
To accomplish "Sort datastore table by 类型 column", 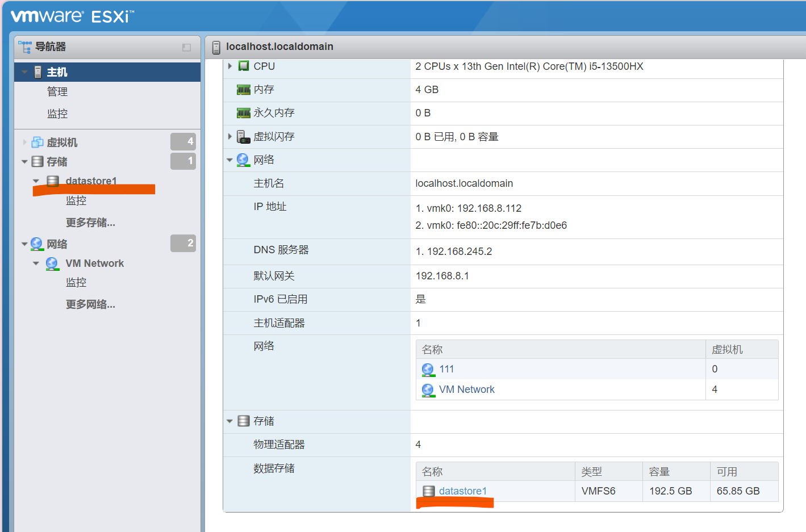I will coord(609,471).
